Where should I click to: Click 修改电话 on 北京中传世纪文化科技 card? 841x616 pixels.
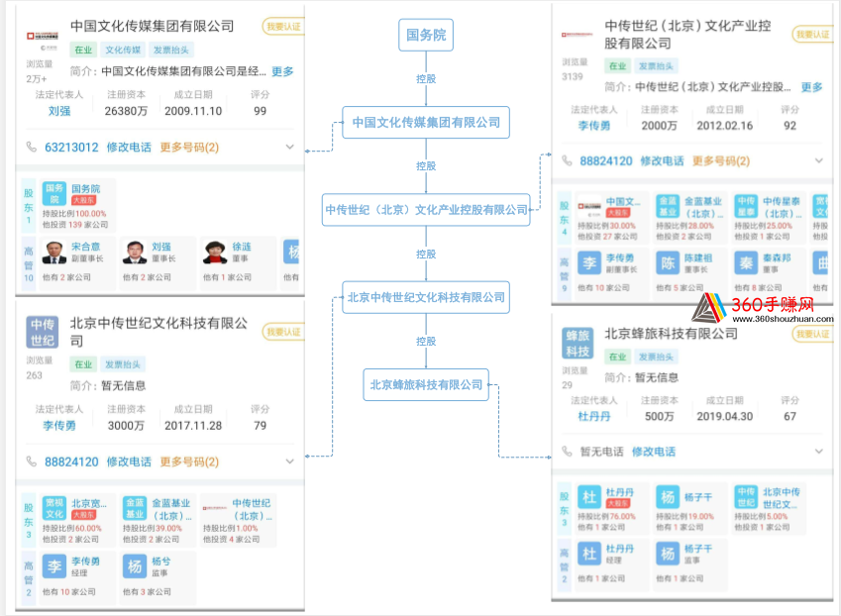click(x=129, y=462)
